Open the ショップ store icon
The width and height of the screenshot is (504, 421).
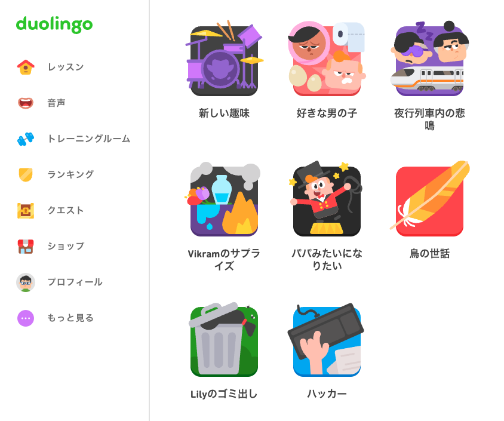(26, 247)
